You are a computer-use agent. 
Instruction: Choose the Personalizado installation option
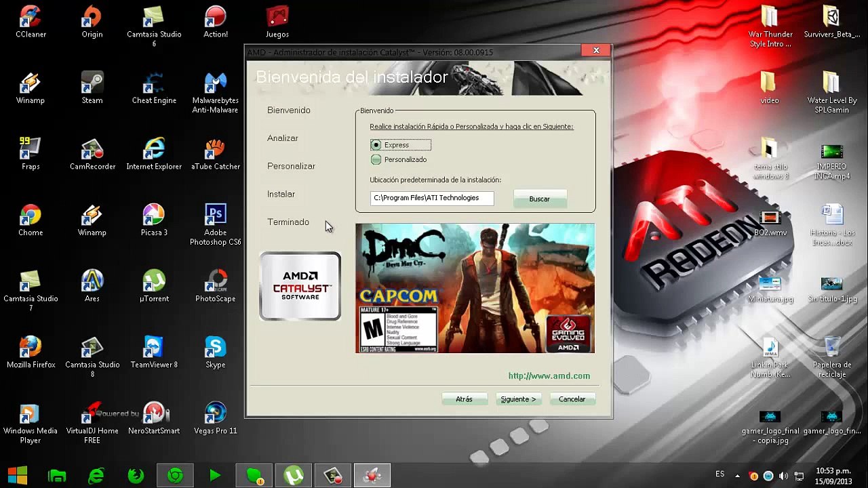(x=399, y=160)
